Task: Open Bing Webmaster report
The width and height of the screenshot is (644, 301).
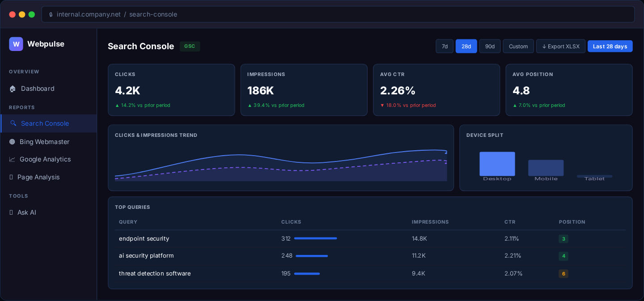Action: click(48, 141)
